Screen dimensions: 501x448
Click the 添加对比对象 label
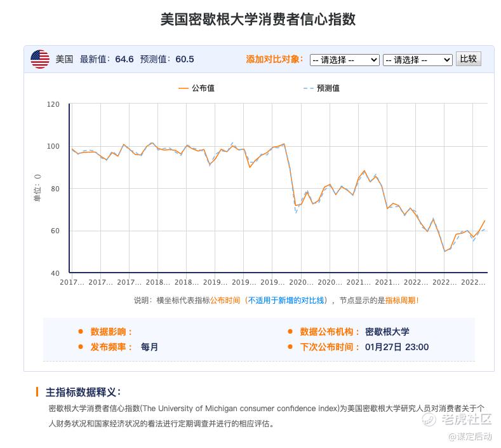(x=274, y=59)
